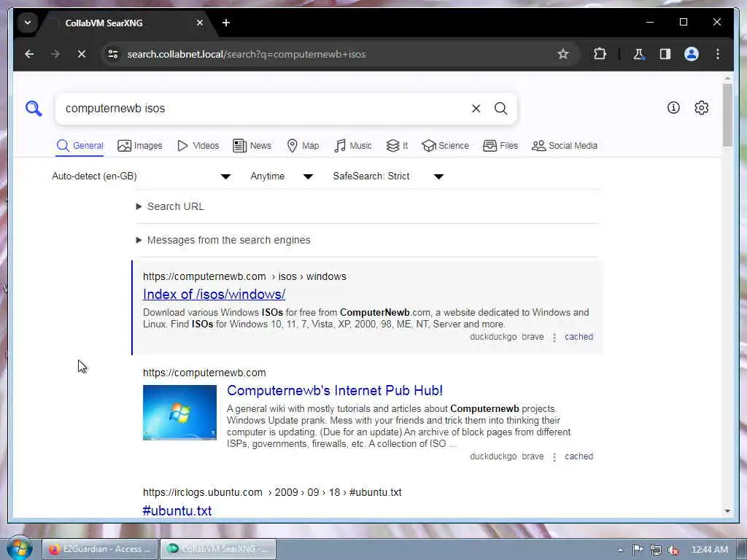This screenshot has width=747, height=560.
Task: Open the Index of /isos/windows/ result
Action: point(214,295)
